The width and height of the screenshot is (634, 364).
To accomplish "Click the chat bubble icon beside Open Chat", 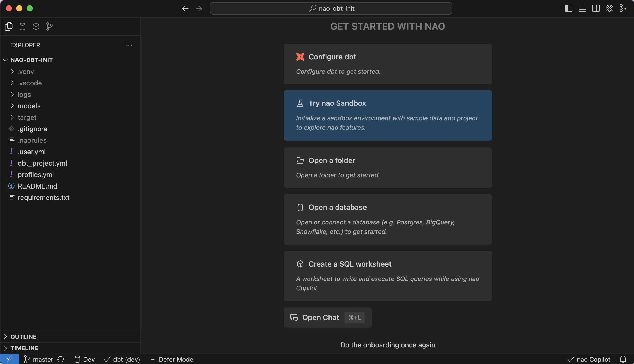I will tap(294, 318).
